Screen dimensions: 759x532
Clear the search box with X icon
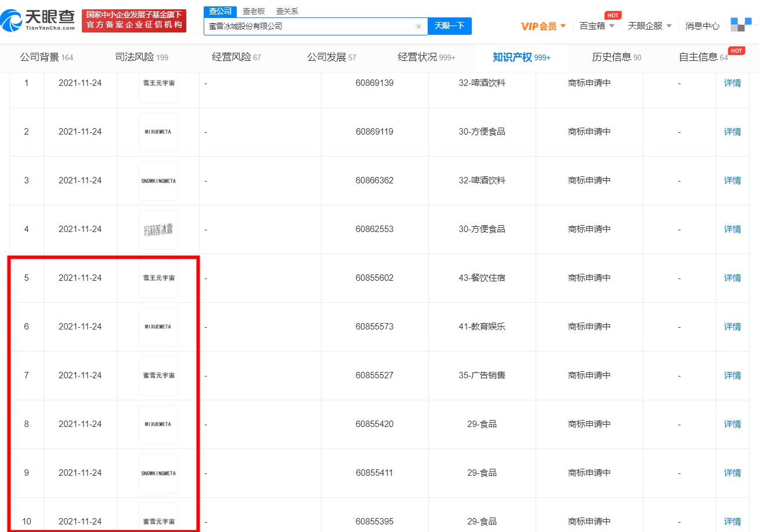click(418, 26)
